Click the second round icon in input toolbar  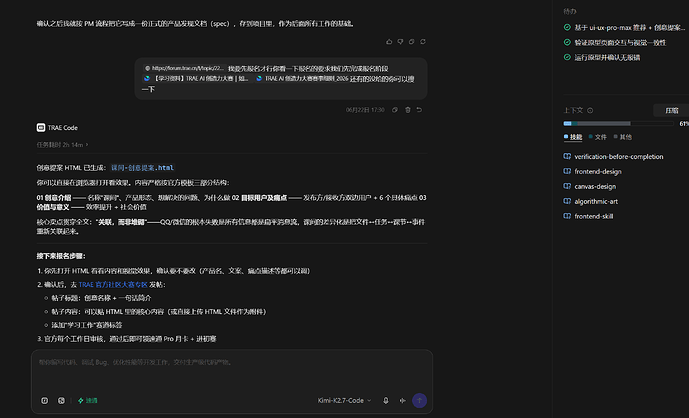[62, 400]
